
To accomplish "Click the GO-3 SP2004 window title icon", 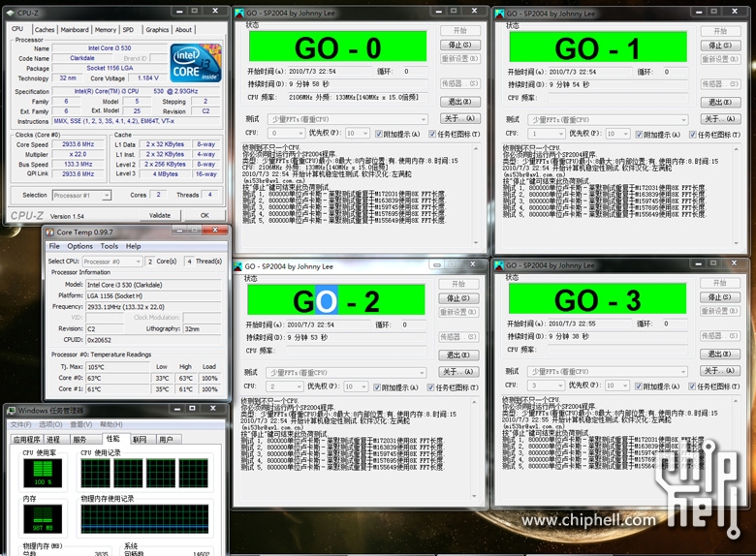I will click(x=498, y=265).
